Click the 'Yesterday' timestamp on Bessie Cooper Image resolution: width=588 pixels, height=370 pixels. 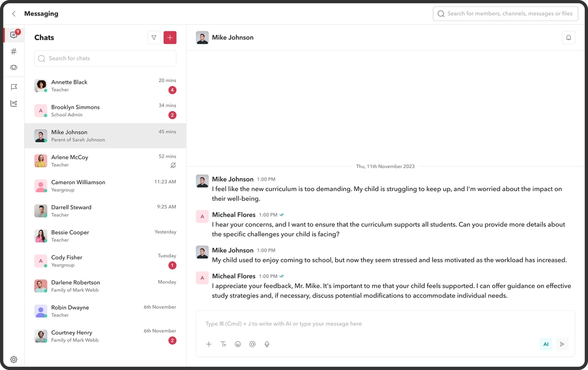pos(165,232)
